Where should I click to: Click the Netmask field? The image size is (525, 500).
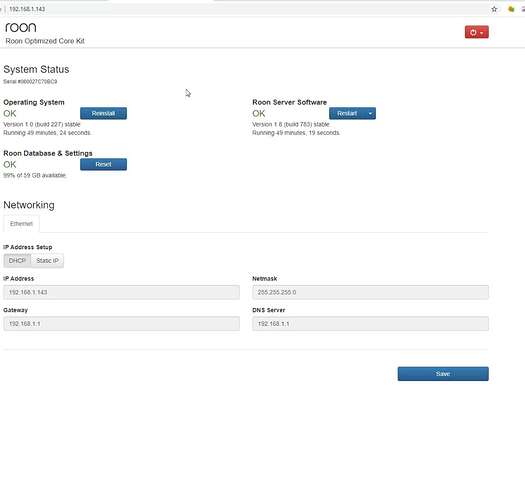370,292
